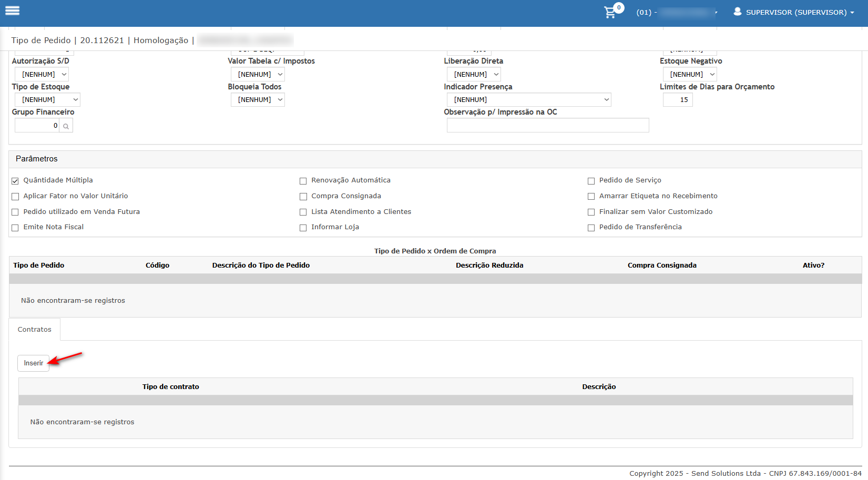The width and height of the screenshot is (868, 480).
Task: Click Ativo? column header
Action: pyautogui.click(x=813, y=265)
